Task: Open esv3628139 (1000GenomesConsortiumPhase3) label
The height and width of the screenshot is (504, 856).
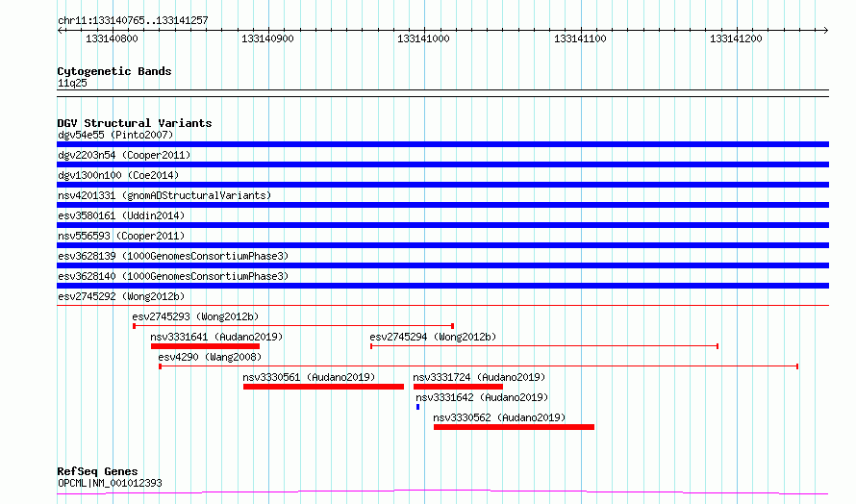Action: coord(173,256)
